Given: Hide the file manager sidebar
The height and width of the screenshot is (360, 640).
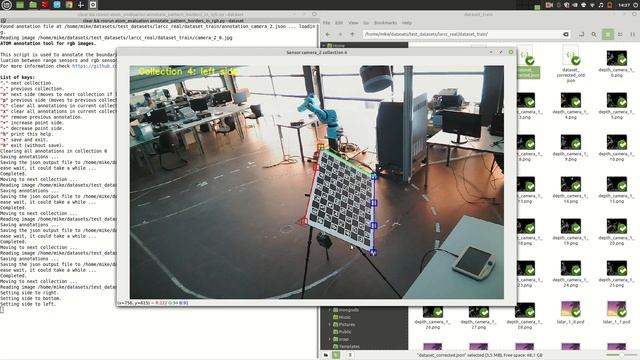Looking at the screenshot, I should pyautogui.click(x=350, y=355).
